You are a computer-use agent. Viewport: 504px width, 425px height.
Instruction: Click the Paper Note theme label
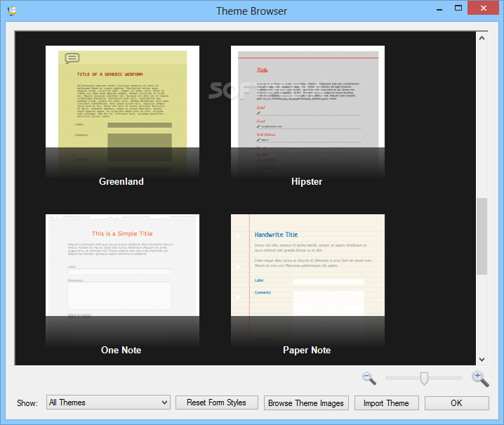307,350
